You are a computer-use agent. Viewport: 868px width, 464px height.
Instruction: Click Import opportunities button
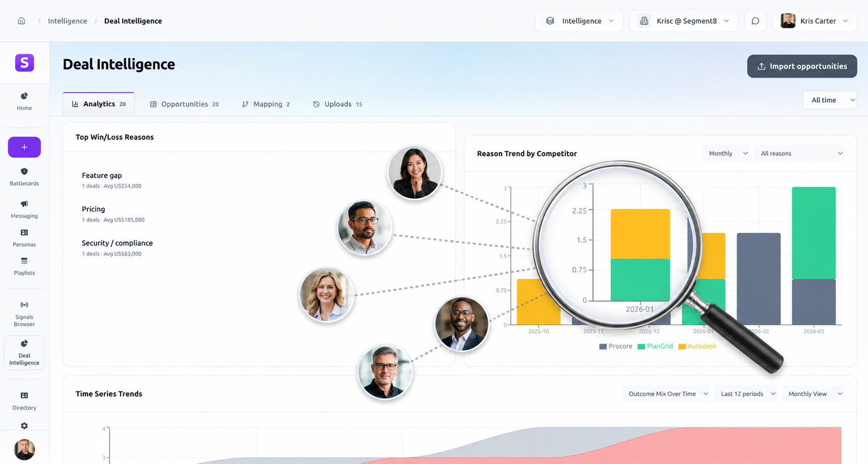(x=802, y=66)
